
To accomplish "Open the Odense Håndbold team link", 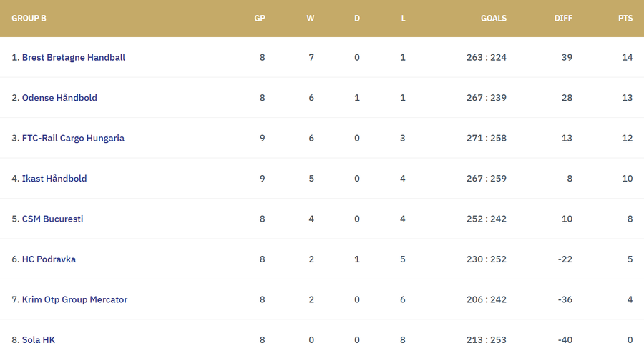I will [59, 98].
